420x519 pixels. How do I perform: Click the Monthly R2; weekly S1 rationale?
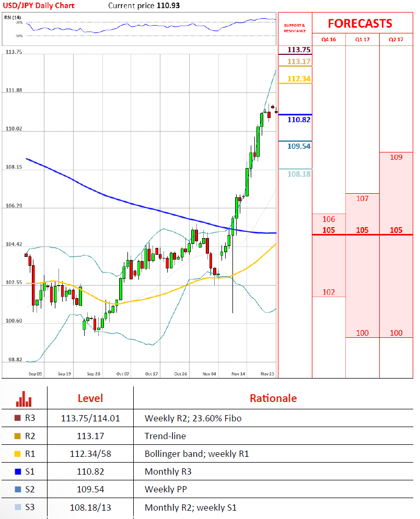191,508
